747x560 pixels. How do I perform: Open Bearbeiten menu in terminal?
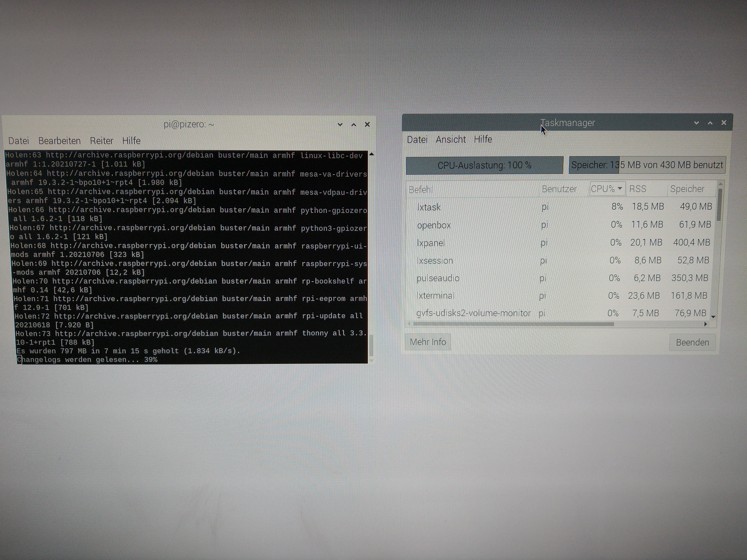pos(59,141)
